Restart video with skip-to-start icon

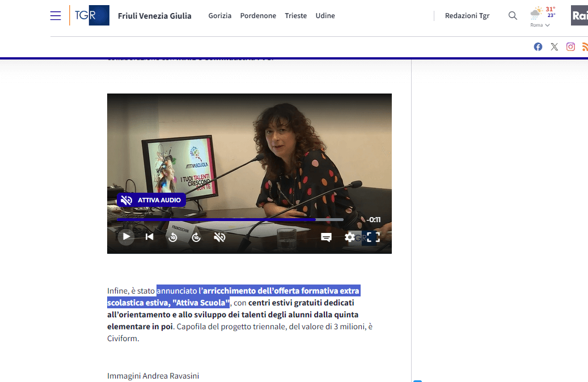coord(150,237)
